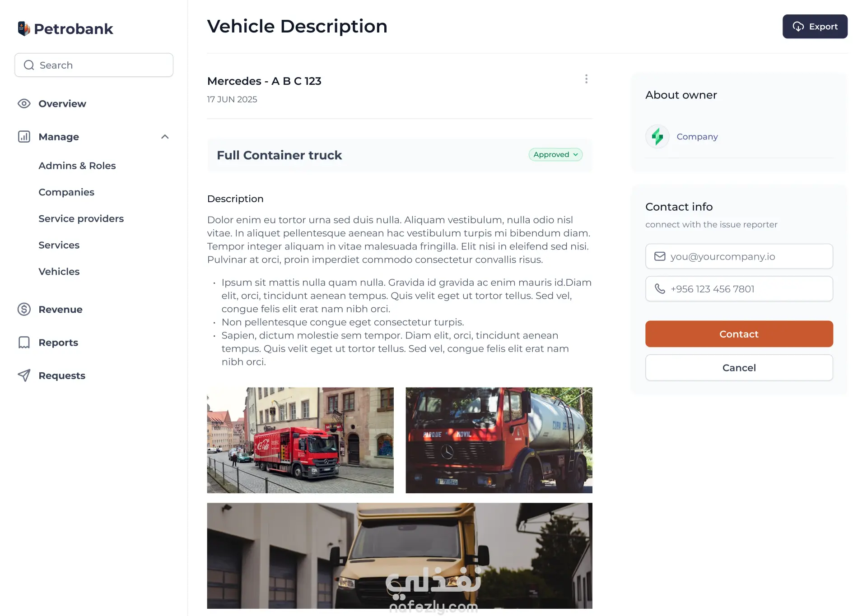Open the three-dot vehicle options menu
The image size is (867, 616).
586,79
